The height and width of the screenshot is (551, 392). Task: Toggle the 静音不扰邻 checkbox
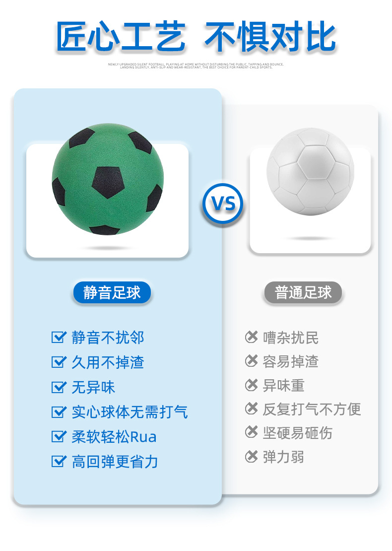(59, 338)
